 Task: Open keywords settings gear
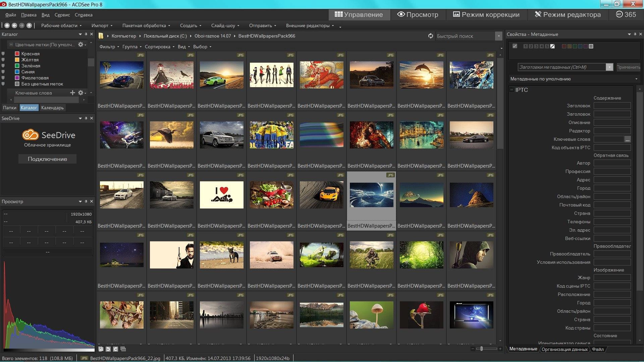pyautogui.click(x=81, y=93)
